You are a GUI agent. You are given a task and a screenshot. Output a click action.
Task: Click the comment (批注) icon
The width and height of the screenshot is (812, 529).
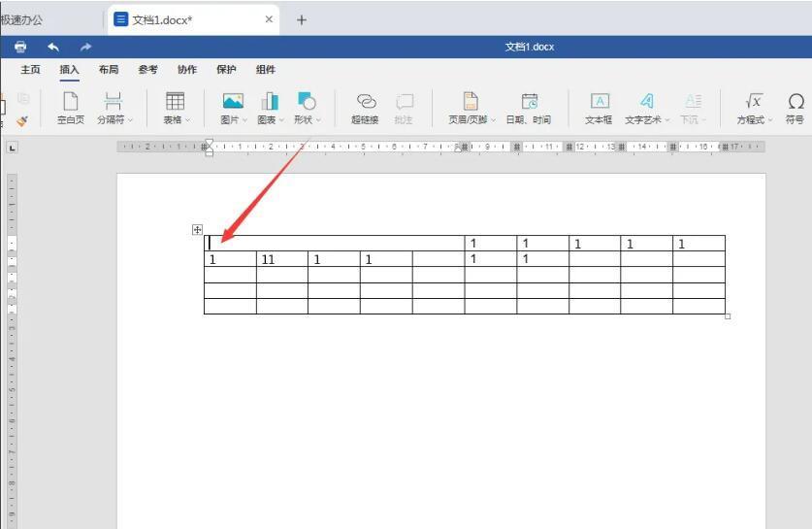(404, 101)
